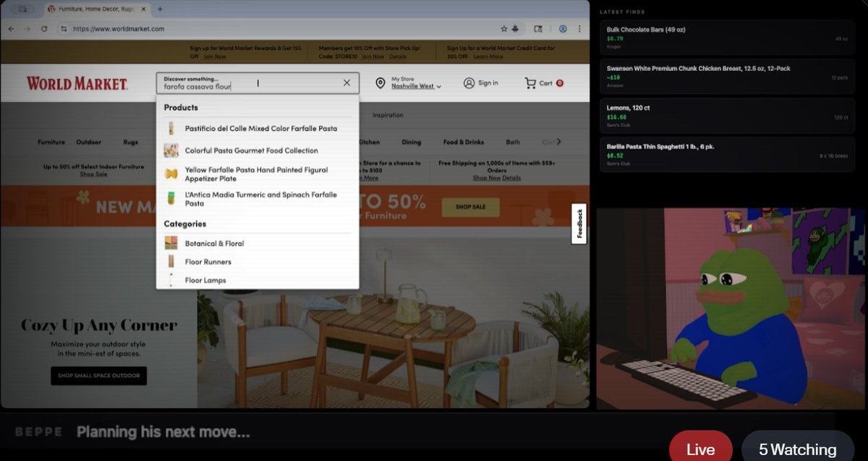This screenshot has width=868, height=461.
Task: Click the Pastificio del Colle product thumbnail
Action: tap(171, 129)
